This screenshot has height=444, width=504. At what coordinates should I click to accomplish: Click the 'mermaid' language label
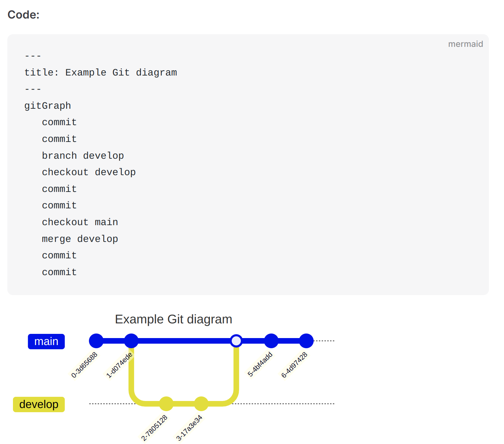(465, 44)
